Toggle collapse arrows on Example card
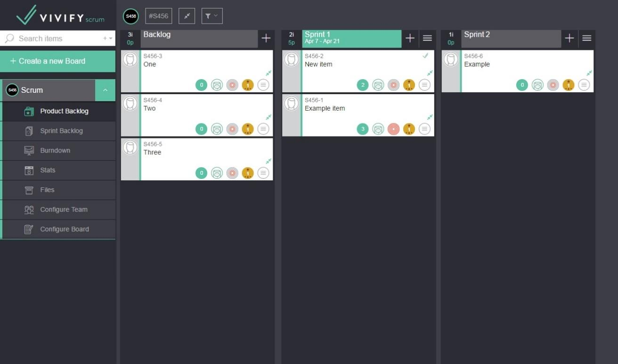 click(x=589, y=73)
